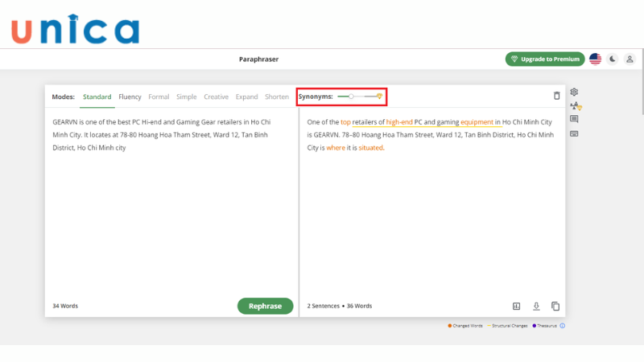Click changed word "top" in output
Image resolution: width=644 pixels, height=362 pixels.
point(345,122)
